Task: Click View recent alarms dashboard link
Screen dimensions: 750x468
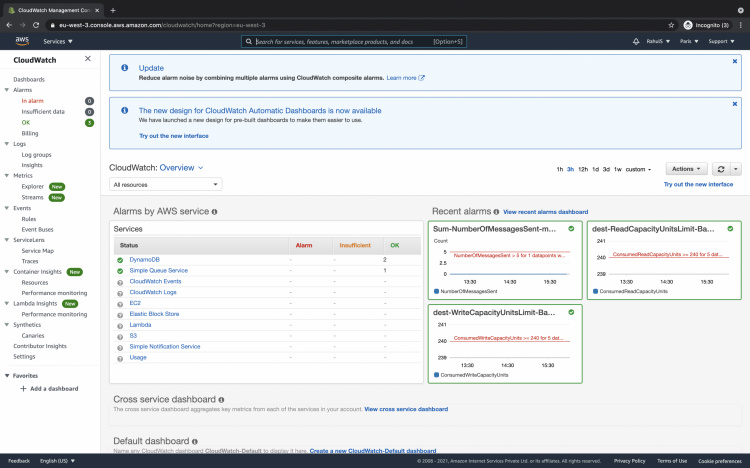Action: coord(545,212)
